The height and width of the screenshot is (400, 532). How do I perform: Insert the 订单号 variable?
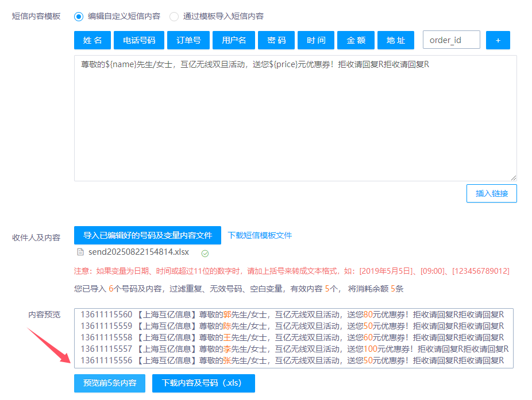point(188,40)
